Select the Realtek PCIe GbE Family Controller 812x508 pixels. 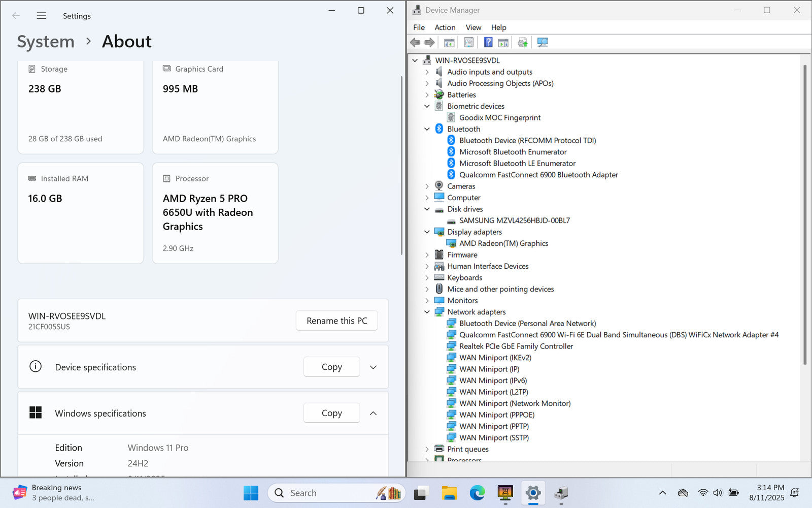point(516,346)
